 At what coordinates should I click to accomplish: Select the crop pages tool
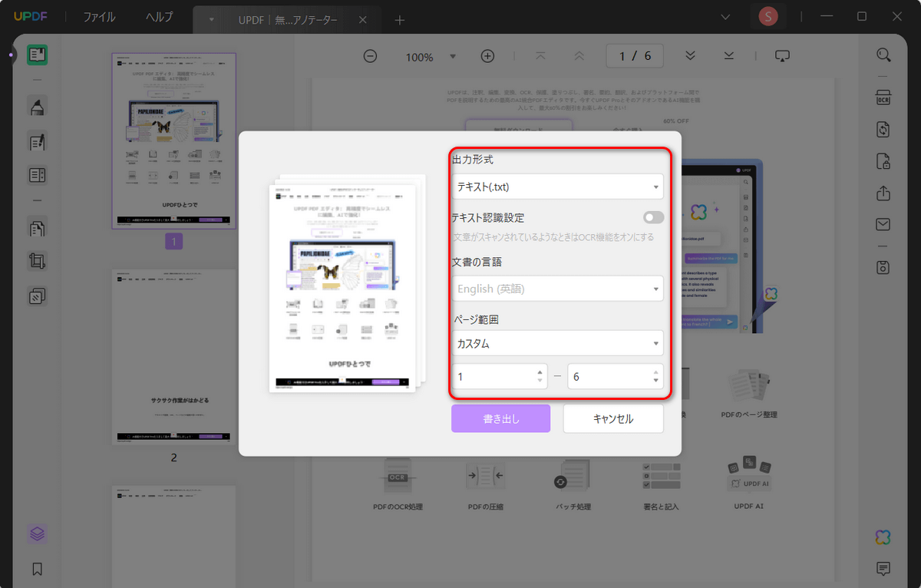pyautogui.click(x=37, y=261)
